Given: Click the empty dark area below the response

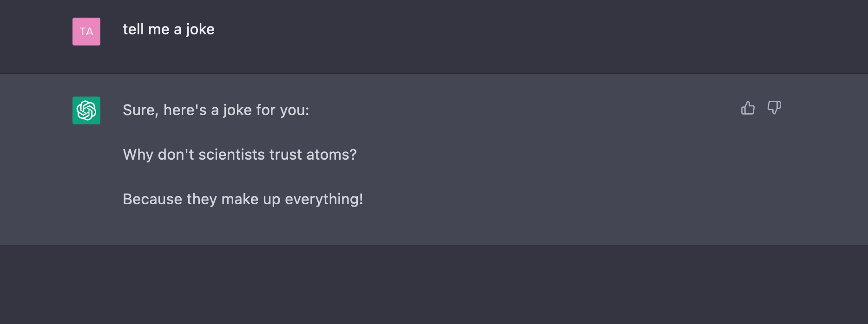Looking at the screenshot, I should pyautogui.click(x=434, y=284).
